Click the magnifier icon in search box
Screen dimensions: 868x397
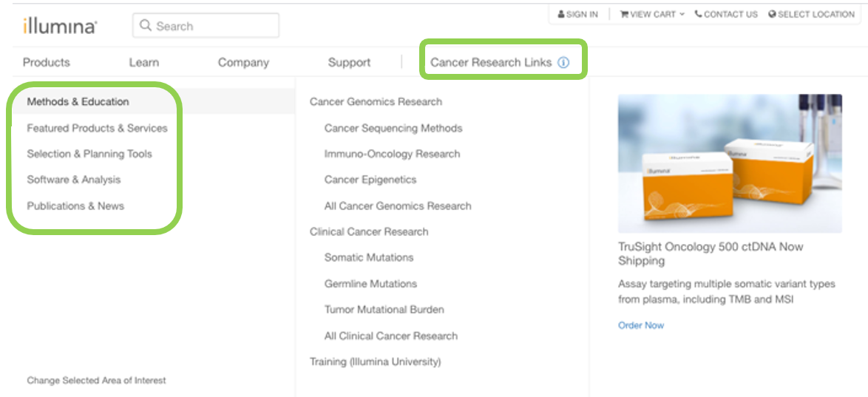pyautogui.click(x=146, y=26)
